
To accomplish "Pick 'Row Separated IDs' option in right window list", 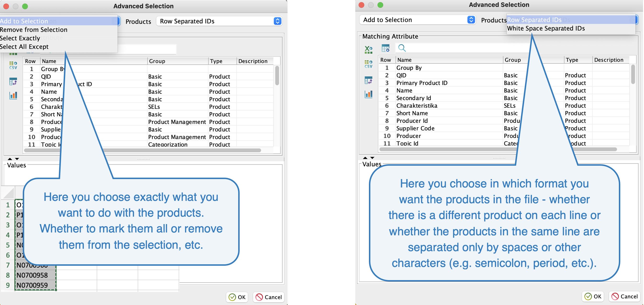I will click(571, 20).
